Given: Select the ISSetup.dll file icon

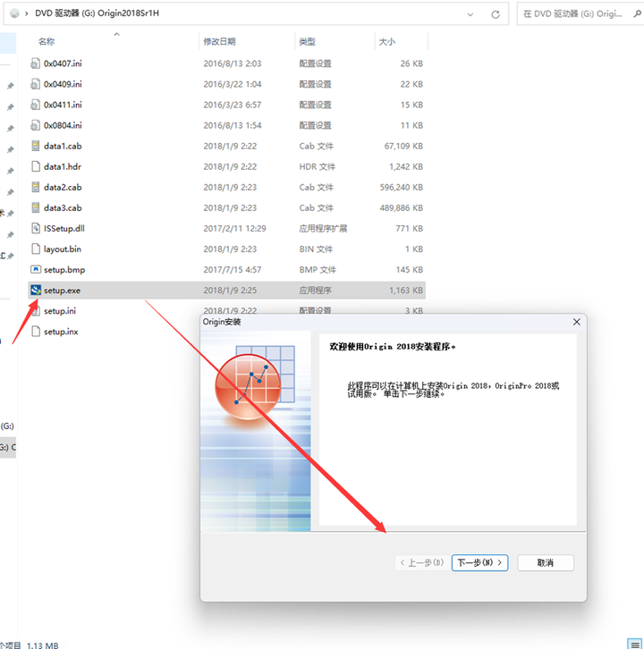Looking at the screenshot, I should click(36, 229).
